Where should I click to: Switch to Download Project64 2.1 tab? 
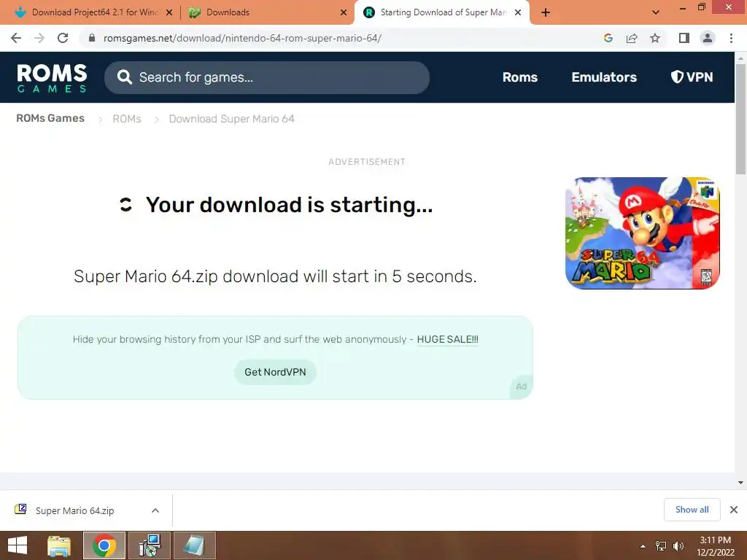(x=94, y=12)
